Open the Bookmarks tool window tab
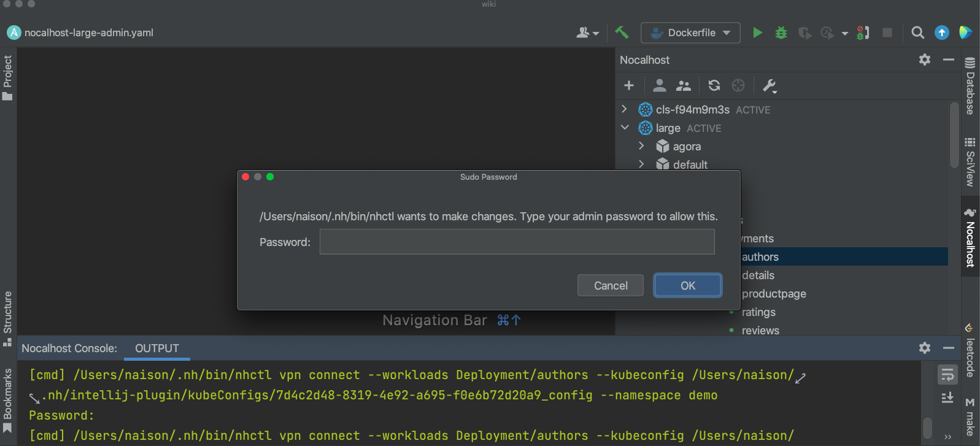The height and width of the screenshot is (446, 980). (7, 401)
